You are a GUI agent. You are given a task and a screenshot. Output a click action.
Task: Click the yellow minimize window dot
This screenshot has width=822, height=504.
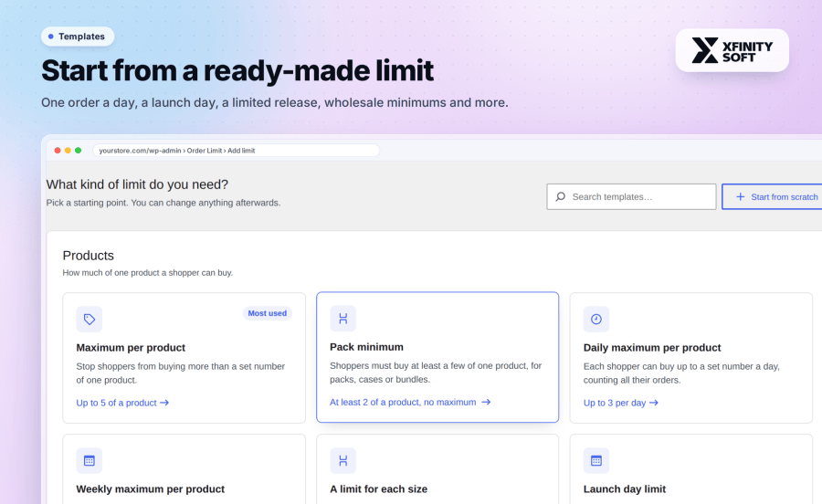[x=68, y=151]
